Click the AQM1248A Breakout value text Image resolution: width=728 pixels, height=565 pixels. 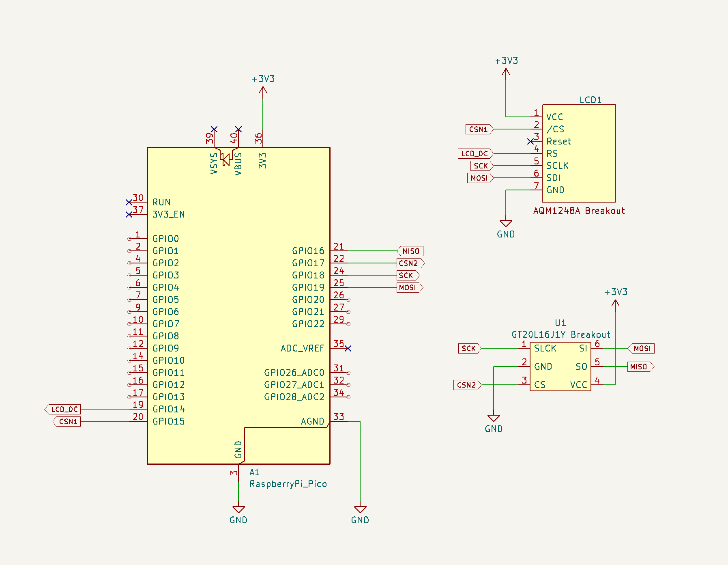click(x=579, y=211)
